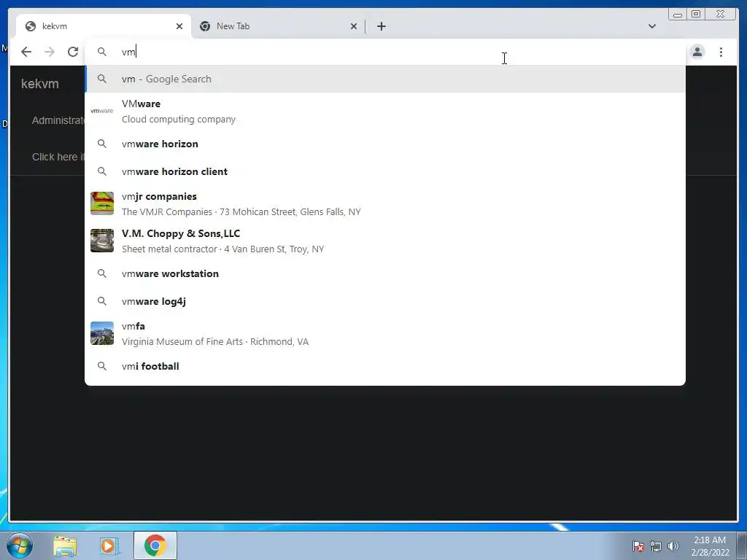The height and width of the screenshot is (560, 747).
Task: Switch to the kekvm tab
Action: (104, 26)
